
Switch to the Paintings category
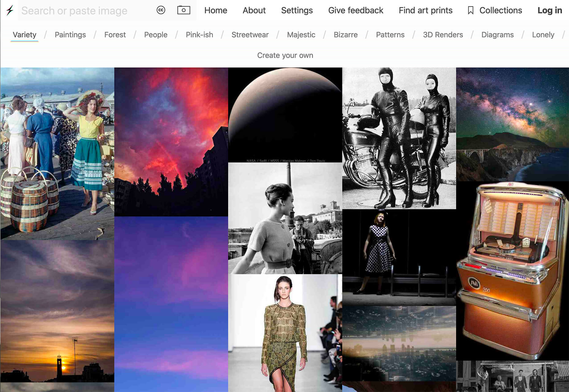pos(70,35)
